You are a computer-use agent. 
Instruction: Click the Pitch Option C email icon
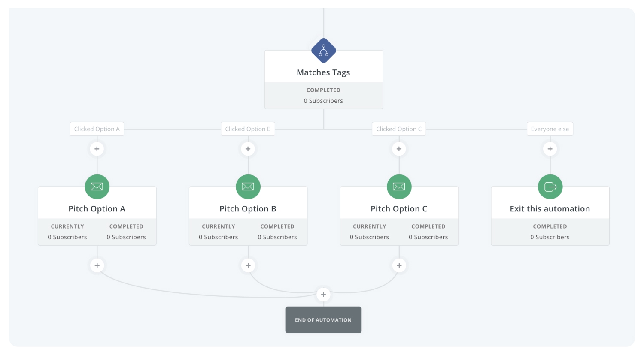click(399, 187)
